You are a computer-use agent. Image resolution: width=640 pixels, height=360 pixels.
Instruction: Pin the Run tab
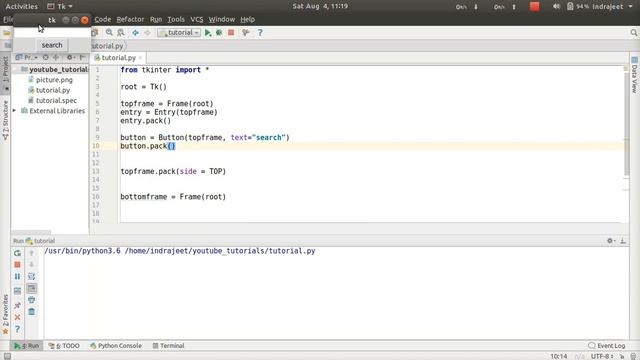[x=17, y=305]
